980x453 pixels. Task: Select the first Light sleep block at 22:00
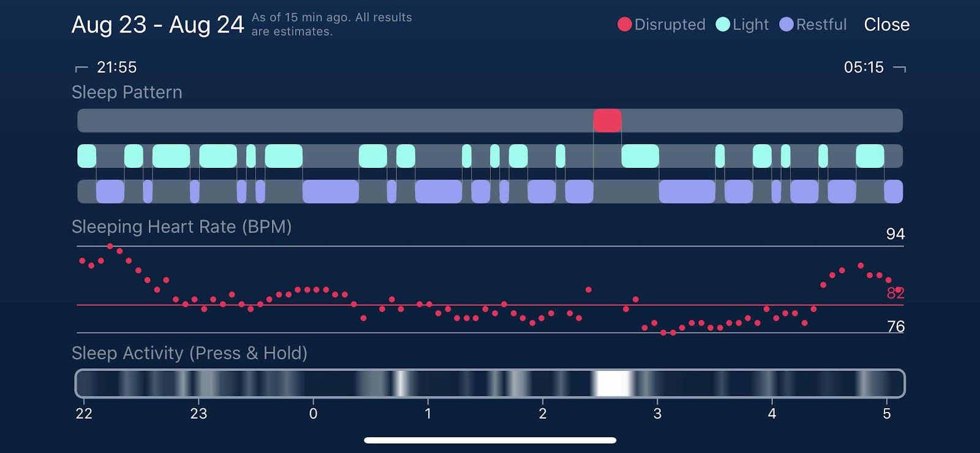86,156
